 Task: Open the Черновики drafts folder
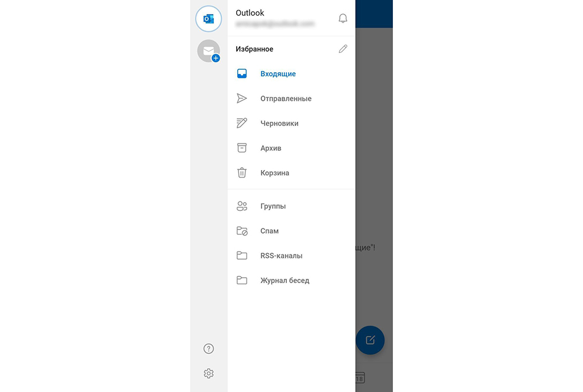click(x=279, y=123)
